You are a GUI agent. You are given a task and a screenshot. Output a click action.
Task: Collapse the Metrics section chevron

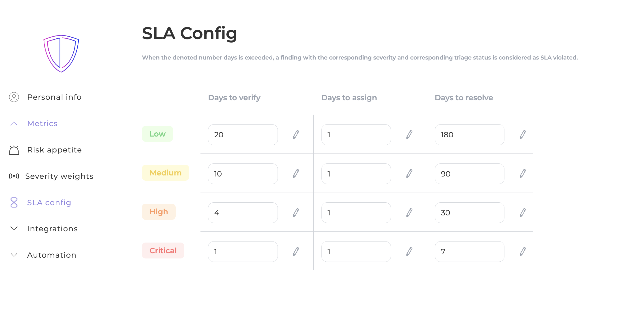tap(14, 123)
